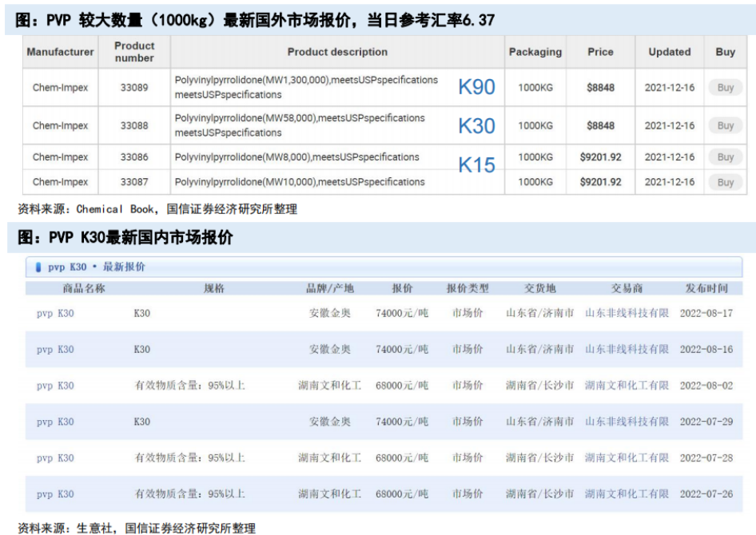Select the Buy column header
Image resolution: width=756 pixels, height=535 pixels.
725,52
